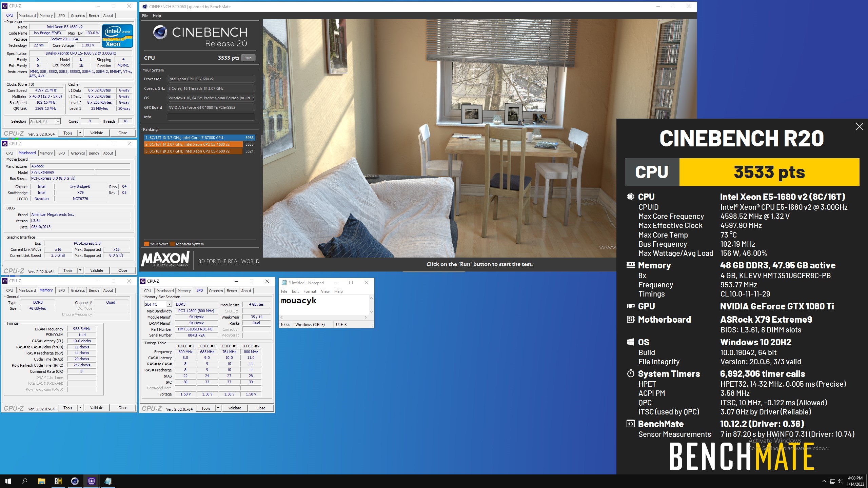Click the Notepad horizontal scrollbar right arrow
Viewport: 868px width, 488px height.
click(x=366, y=318)
